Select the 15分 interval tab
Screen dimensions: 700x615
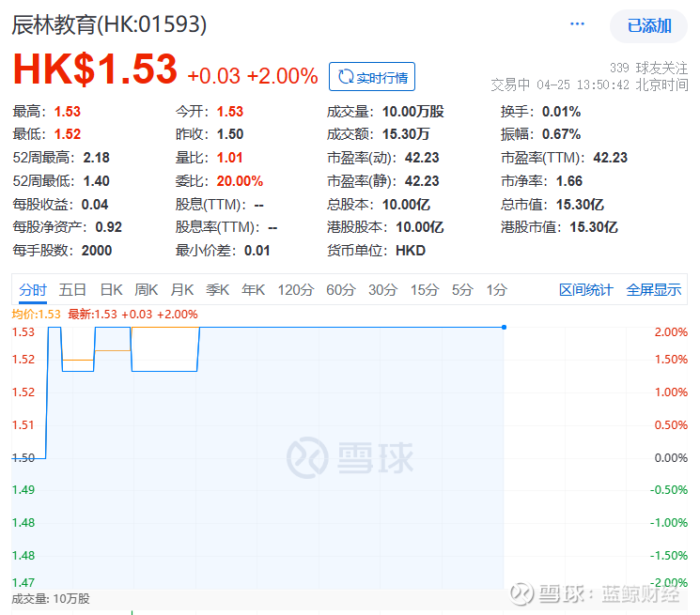(425, 290)
